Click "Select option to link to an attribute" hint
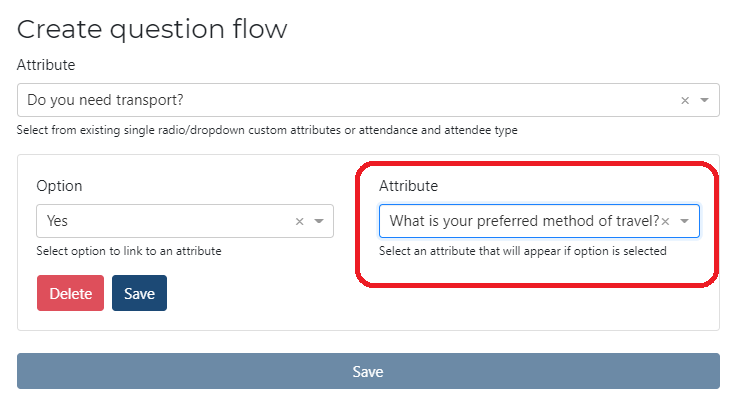Viewport: 745px width, 416px height. pos(129,251)
